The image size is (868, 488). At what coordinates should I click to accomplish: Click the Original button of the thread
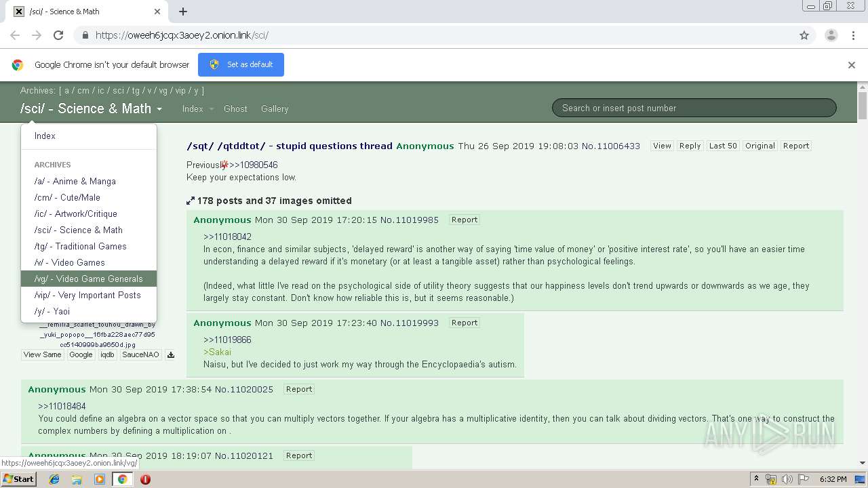click(760, 146)
